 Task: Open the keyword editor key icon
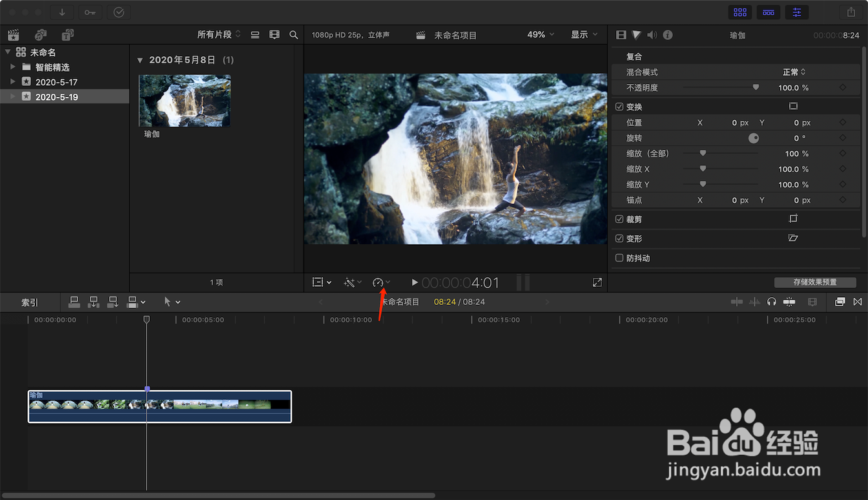(x=90, y=12)
